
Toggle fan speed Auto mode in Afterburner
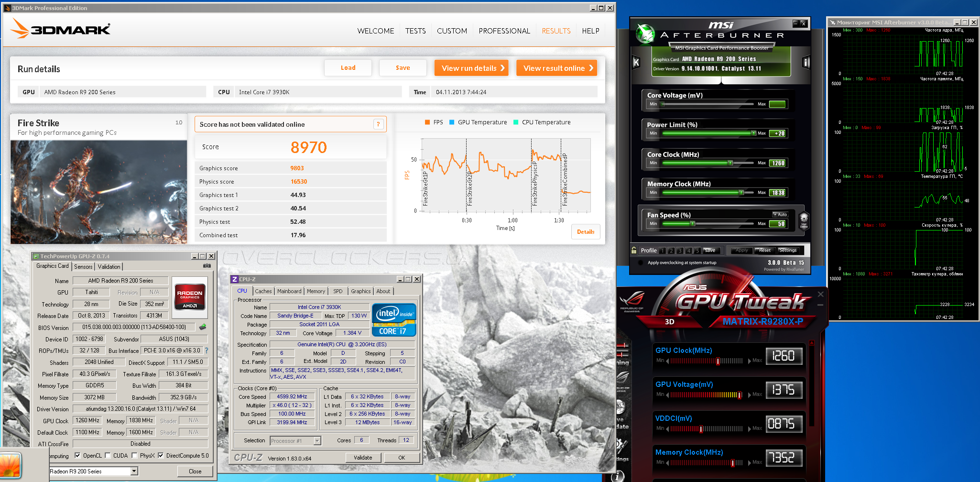[x=780, y=215]
